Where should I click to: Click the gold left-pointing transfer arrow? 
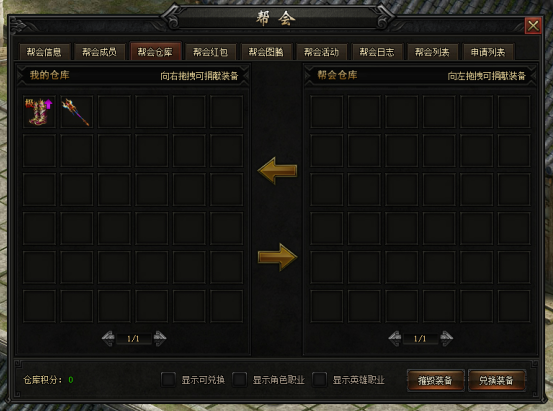coord(277,171)
